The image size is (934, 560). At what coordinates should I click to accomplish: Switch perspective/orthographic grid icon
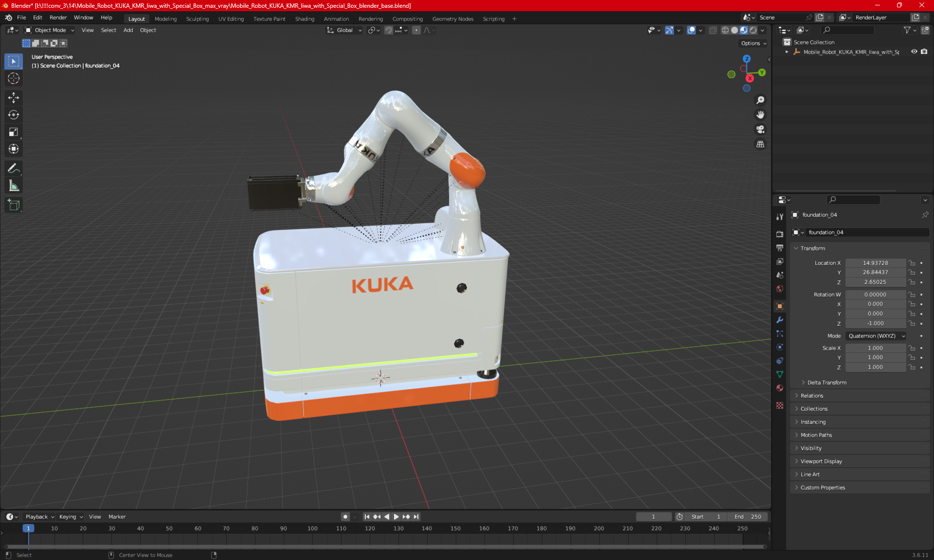tap(760, 144)
